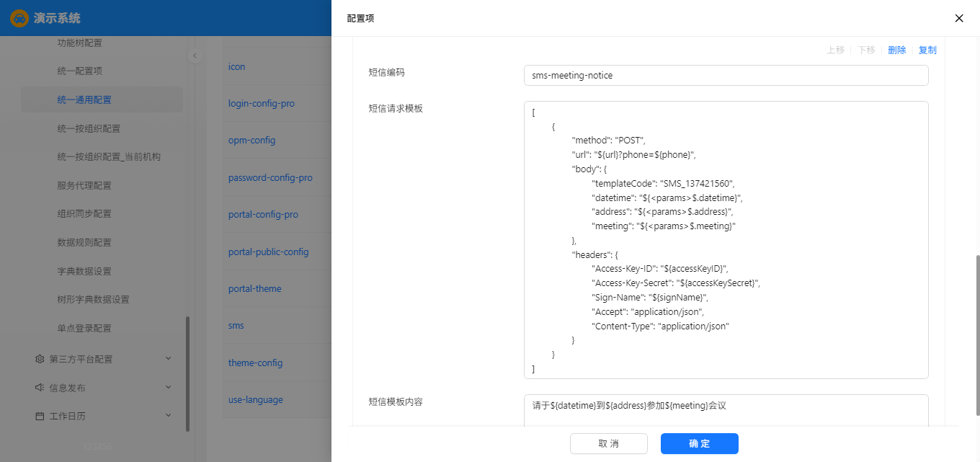The width and height of the screenshot is (980, 462).
Task: Select 单点登录配置 in the sidebar
Action: point(84,328)
